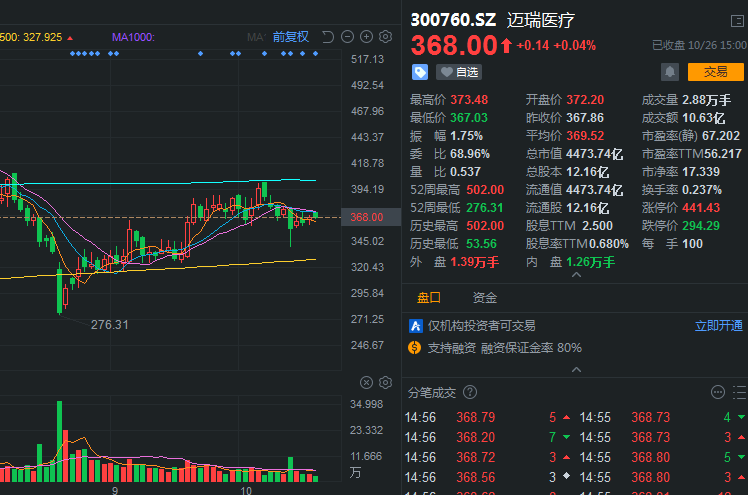Close the volume indicator panel with X icon
This screenshot has width=748, height=495.
366,382
